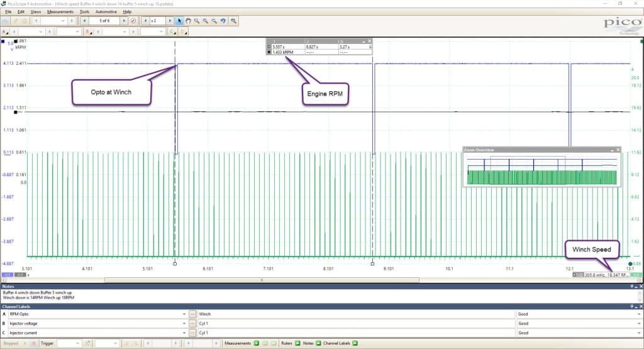Click the Cyl 1 field on Injector voltage row
Screen dimensions: 644x349
[356, 324]
